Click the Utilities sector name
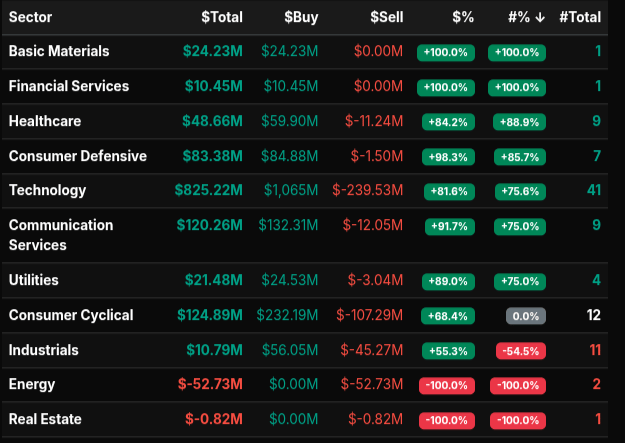This screenshot has height=443, width=625. click(33, 280)
